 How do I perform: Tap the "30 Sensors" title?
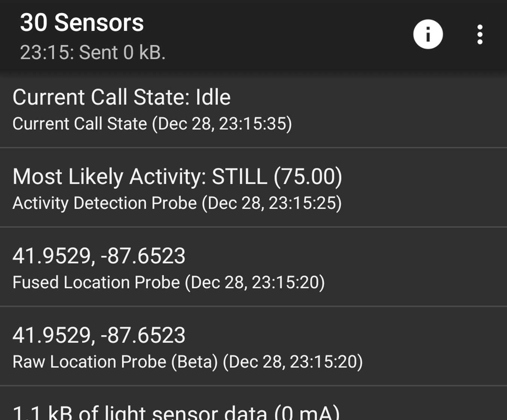[82, 23]
